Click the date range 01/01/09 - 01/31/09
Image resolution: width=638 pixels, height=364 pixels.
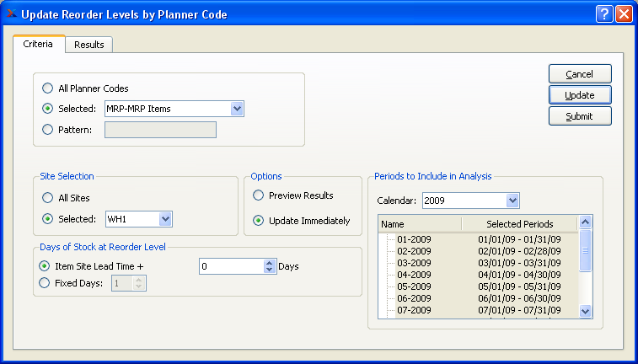tap(520, 239)
